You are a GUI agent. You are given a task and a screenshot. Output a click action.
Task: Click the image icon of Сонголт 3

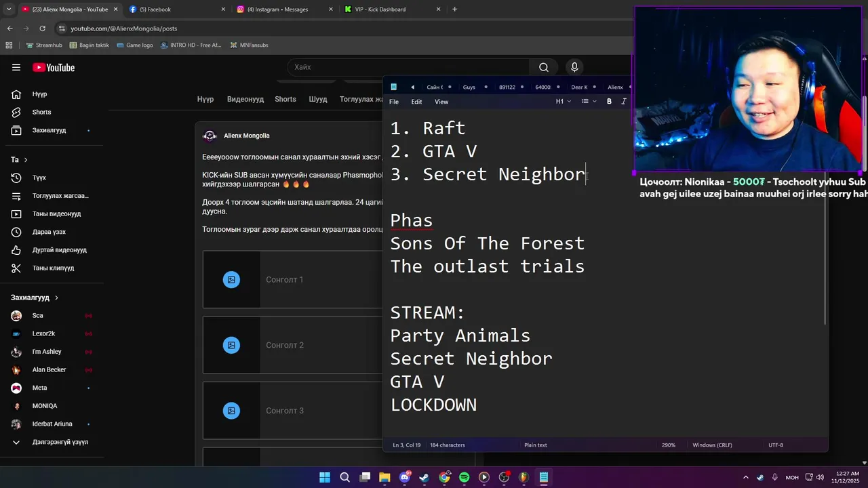231,411
